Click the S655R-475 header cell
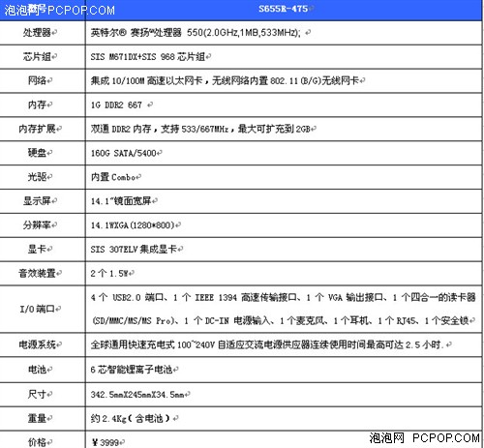Screen dimensions: 484x448 pos(284,9)
